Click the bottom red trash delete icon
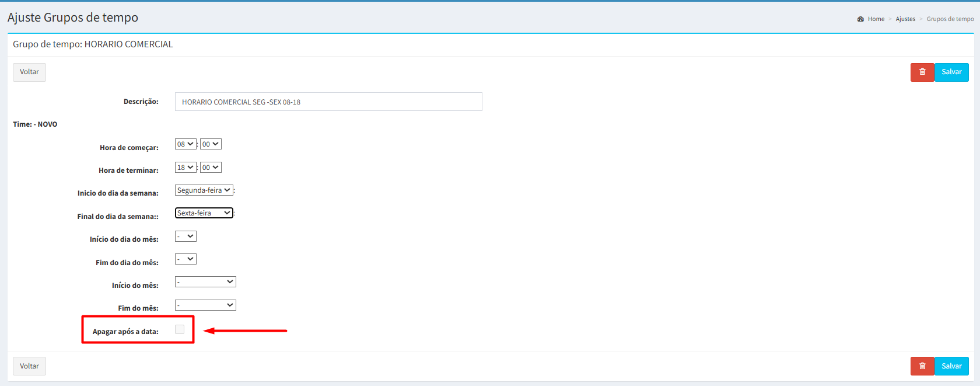 (x=922, y=366)
